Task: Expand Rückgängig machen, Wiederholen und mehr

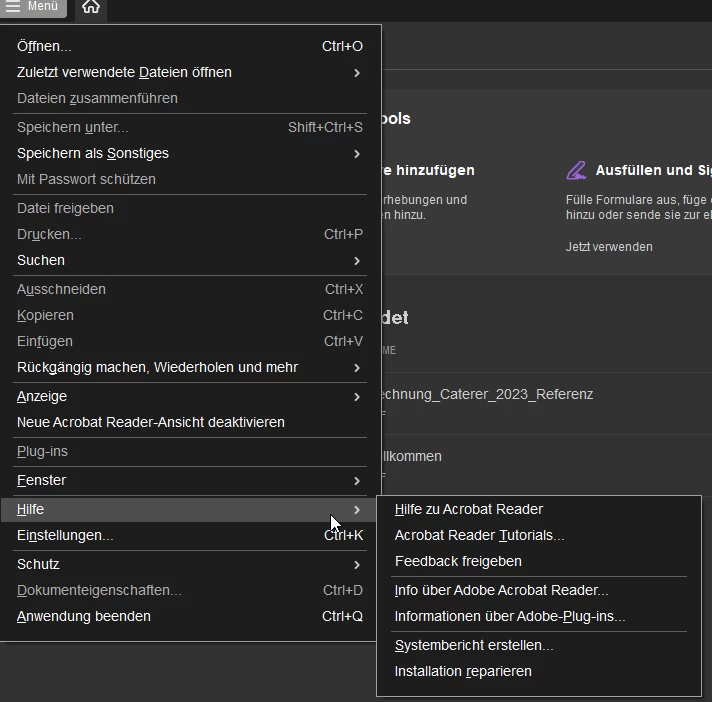Action: (190, 367)
